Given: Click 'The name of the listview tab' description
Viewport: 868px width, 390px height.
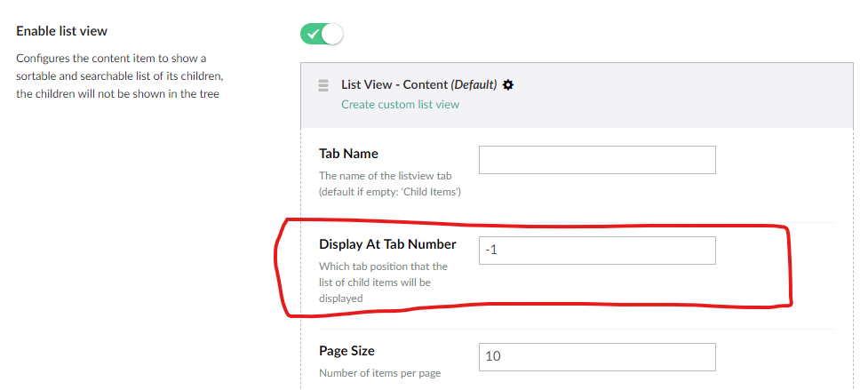Looking at the screenshot, I should 390,184.
